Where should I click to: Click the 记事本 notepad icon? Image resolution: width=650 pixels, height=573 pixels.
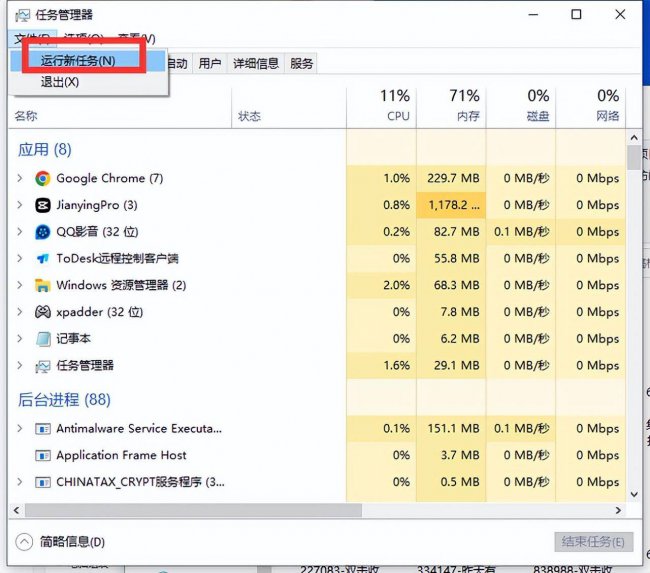tap(43, 339)
